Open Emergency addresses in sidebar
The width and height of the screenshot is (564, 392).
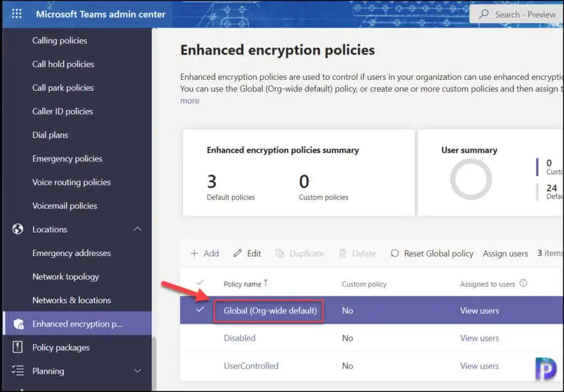pyautogui.click(x=71, y=253)
